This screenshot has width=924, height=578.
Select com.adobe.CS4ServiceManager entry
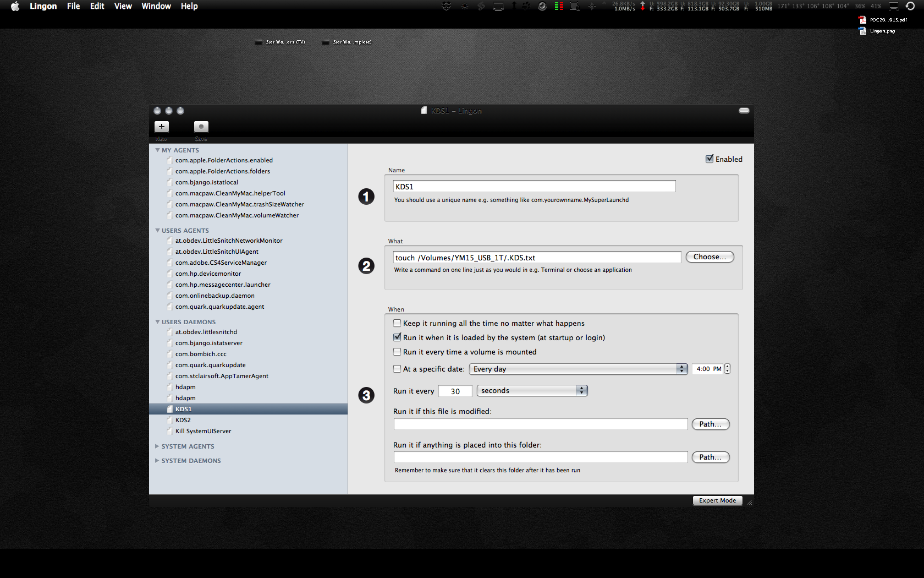tap(249, 263)
